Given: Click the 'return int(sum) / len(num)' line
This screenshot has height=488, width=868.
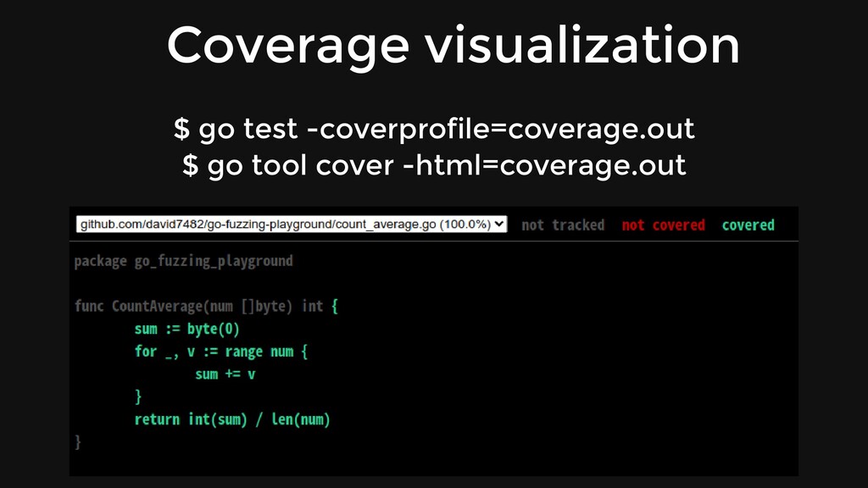Looking at the screenshot, I should [x=232, y=419].
